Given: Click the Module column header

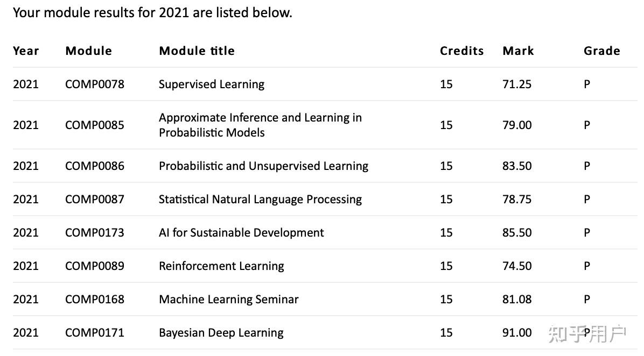Looking at the screenshot, I should coord(88,51).
